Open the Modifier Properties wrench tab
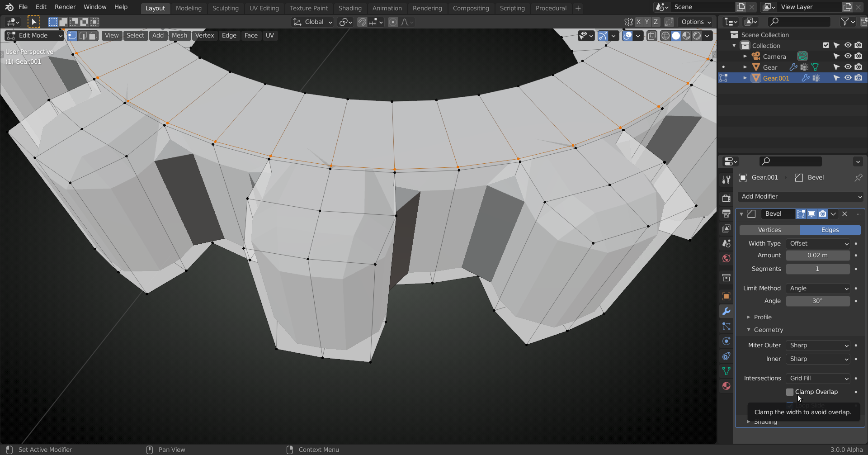This screenshot has width=868, height=455. [x=726, y=311]
